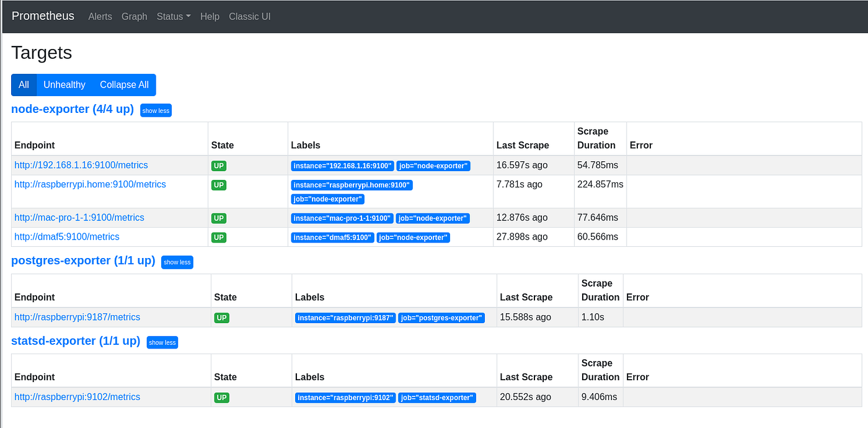Screen dimensions: 868x428
Task: Open the dmaf5 metrics endpoint
Action: (x=66, y=236)
